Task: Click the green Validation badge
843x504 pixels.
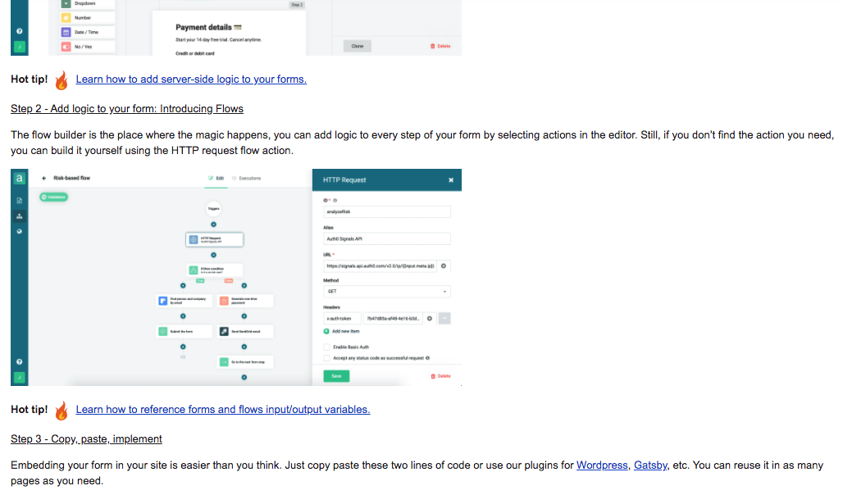Action: click(54, 198)
